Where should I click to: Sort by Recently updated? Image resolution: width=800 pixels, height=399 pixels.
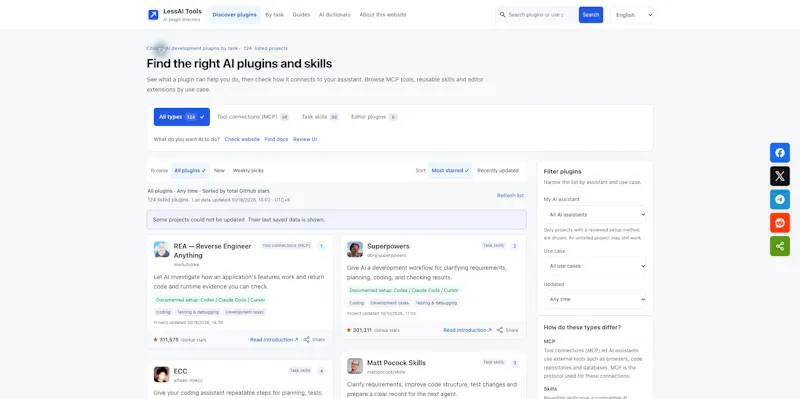498,170
